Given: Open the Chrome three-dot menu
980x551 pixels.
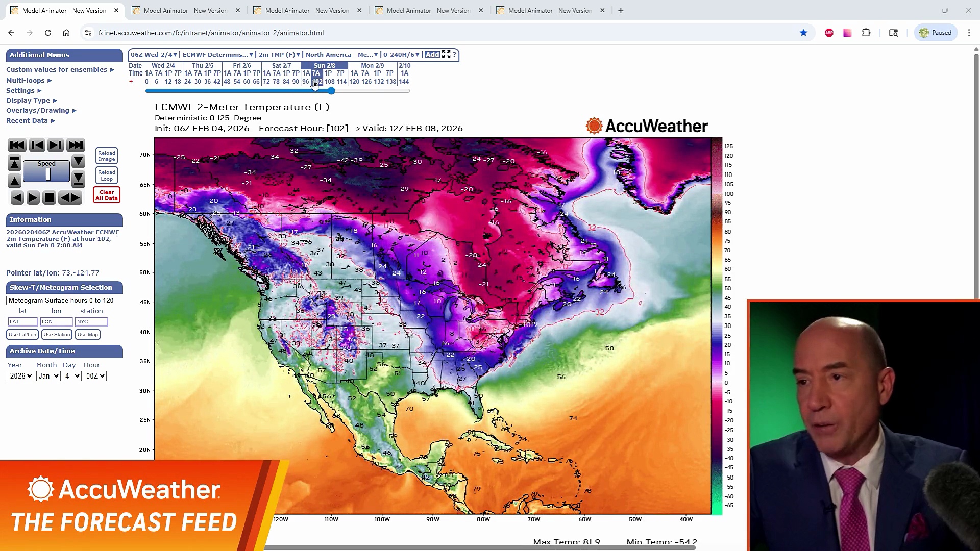Looking at the screenshot, I should pos(969,33).
